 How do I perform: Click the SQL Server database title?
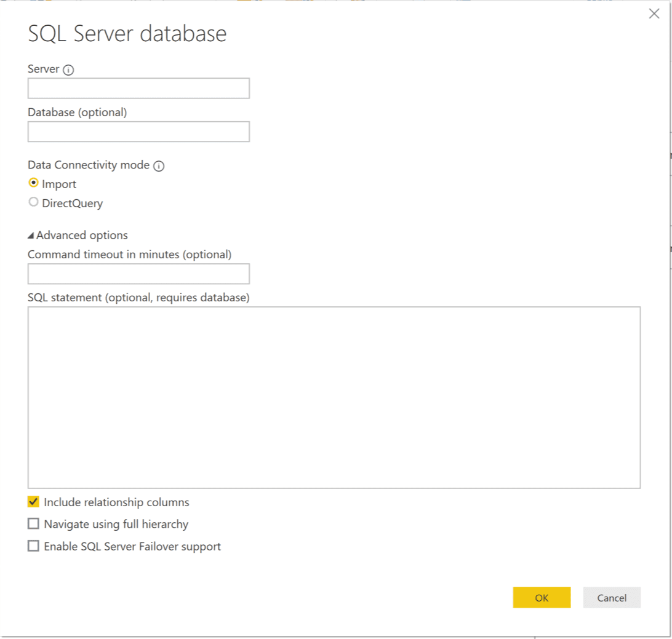coord(127,34)
